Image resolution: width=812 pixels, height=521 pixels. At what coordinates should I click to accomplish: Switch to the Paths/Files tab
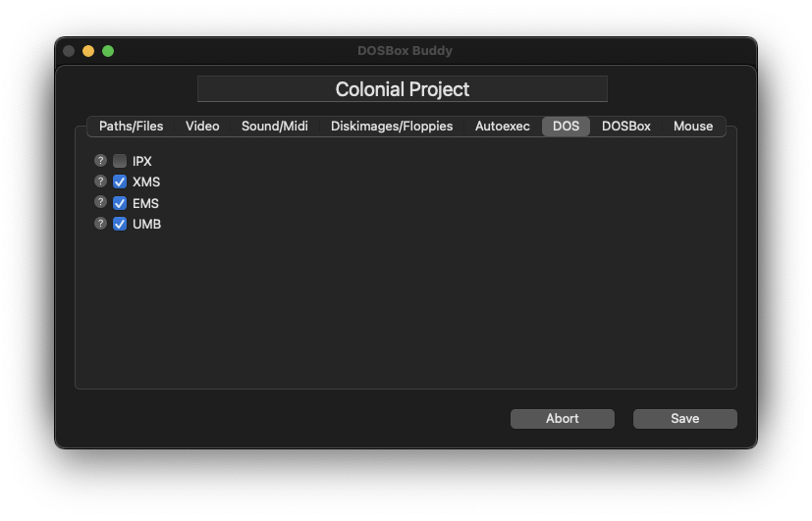131,127
